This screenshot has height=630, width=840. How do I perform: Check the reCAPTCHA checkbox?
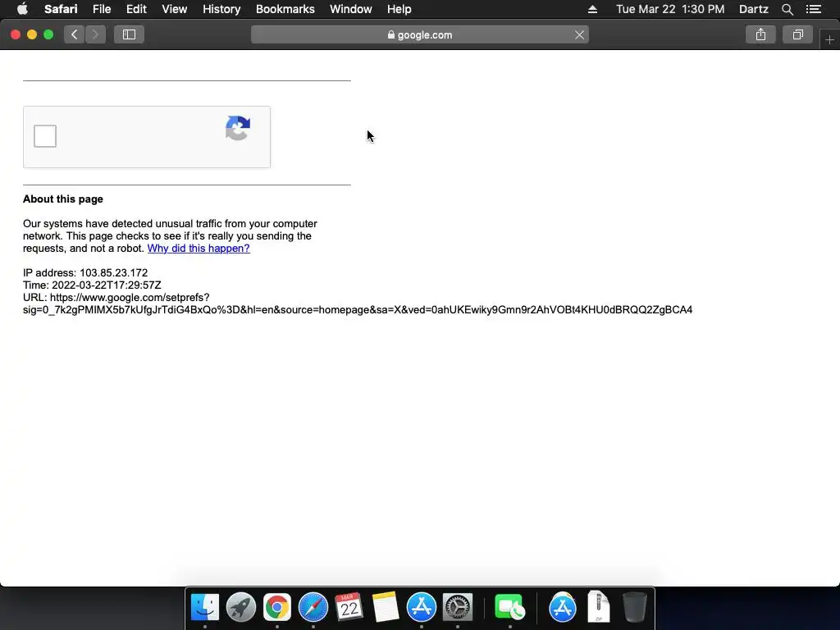click(45, 136)
